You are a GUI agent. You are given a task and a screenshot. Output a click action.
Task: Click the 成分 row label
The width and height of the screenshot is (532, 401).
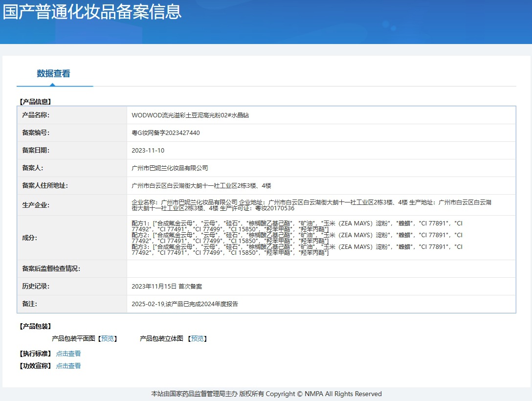point(29,238)
